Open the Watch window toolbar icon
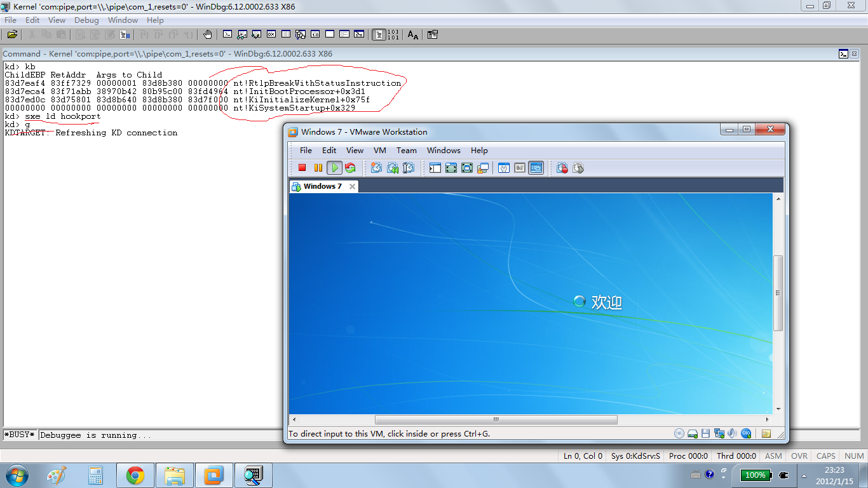This screenshot has width=868, height=488. coord(242,34)
